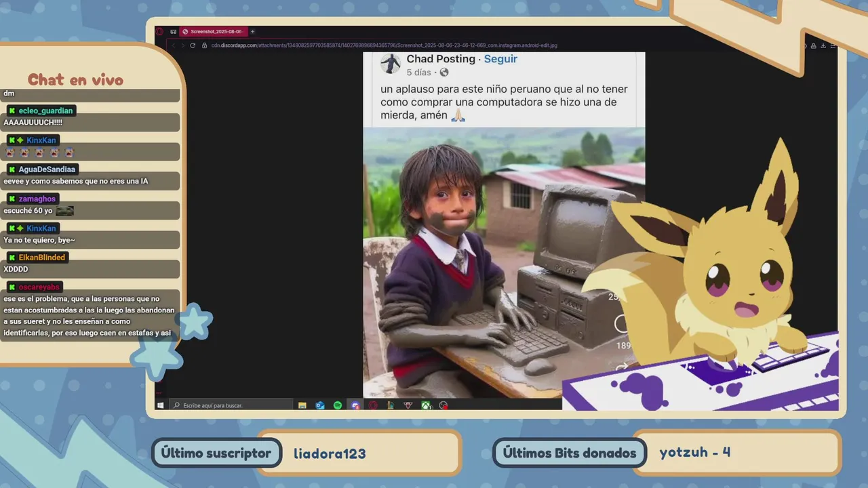Click the Kick badge beside zamaghos
This screenshot has width=868, height=488.
pos(12,199)
